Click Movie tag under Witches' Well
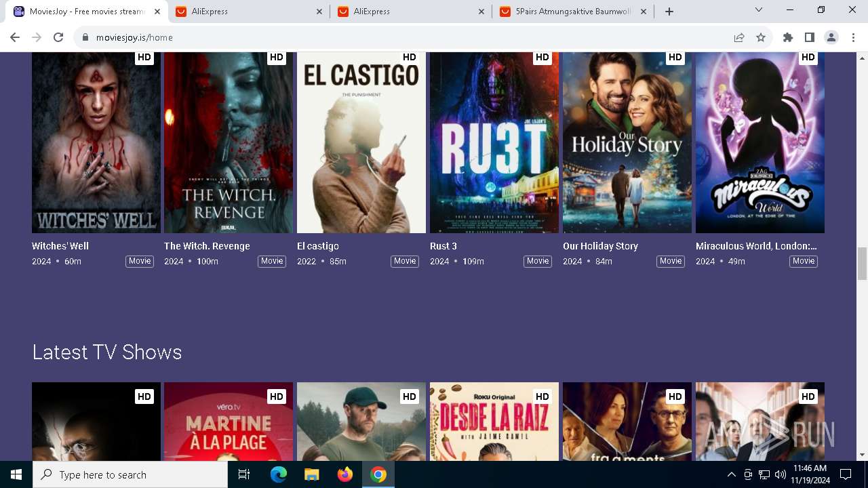Viewport: 868px width, 488px height. point(140,261)
